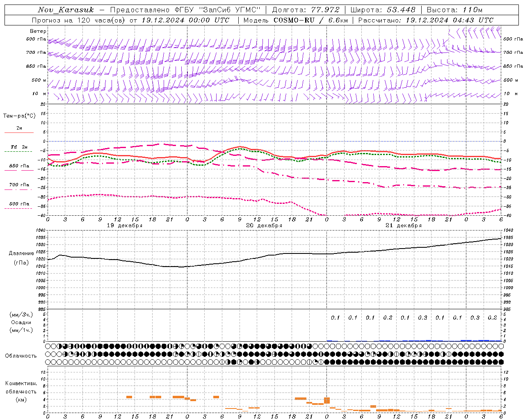Click the '(км)' unit under convective label
Screen dimensions: 525x420
point(21,399)
